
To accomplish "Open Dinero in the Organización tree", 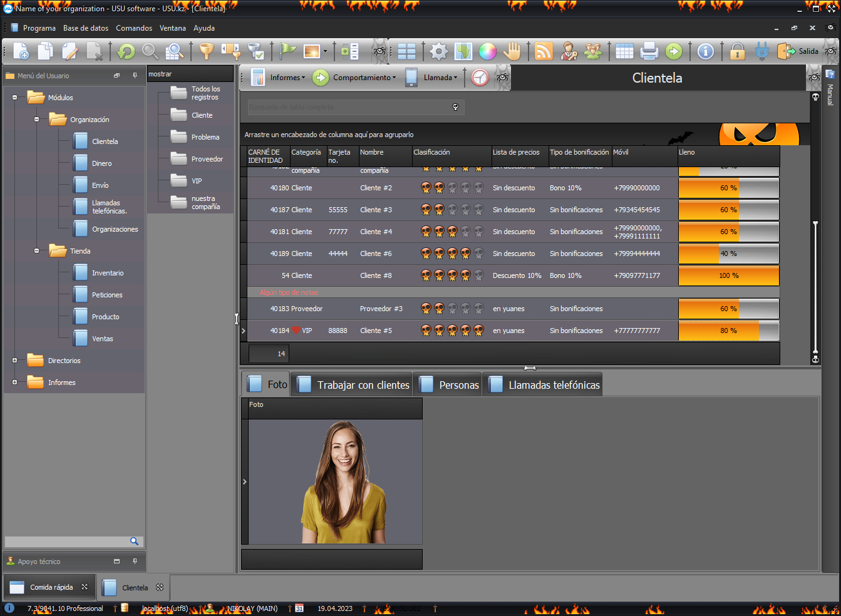I will (x=93, y=163).
